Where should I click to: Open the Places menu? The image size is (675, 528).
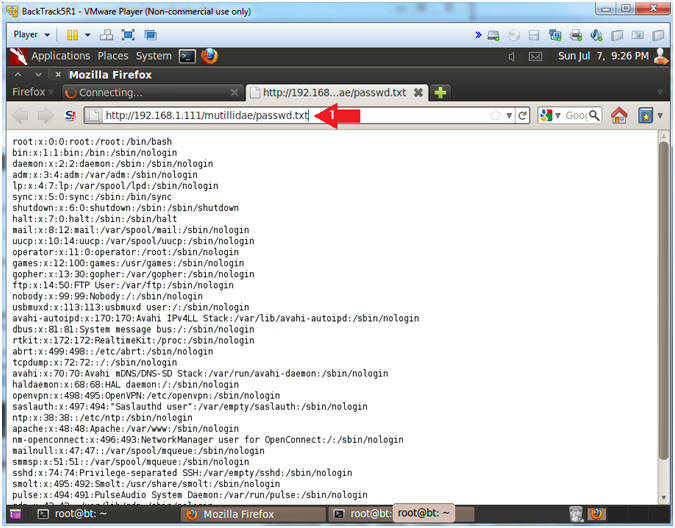113,56
